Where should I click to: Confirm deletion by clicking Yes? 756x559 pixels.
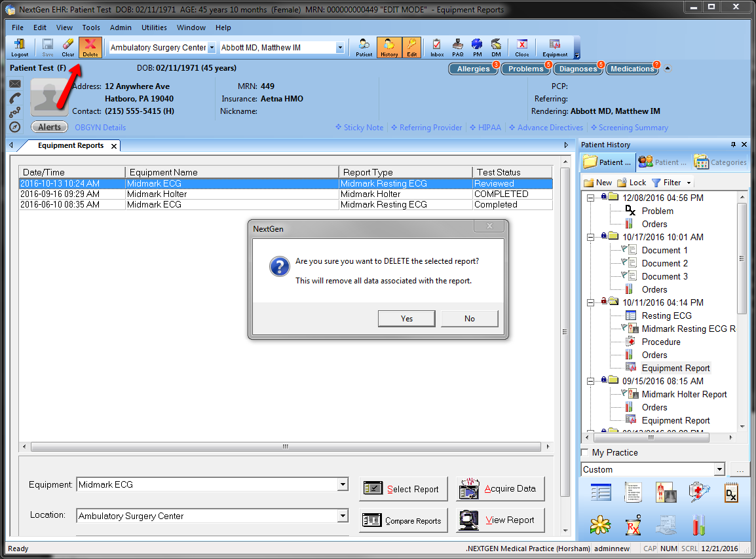click(406, 319)
